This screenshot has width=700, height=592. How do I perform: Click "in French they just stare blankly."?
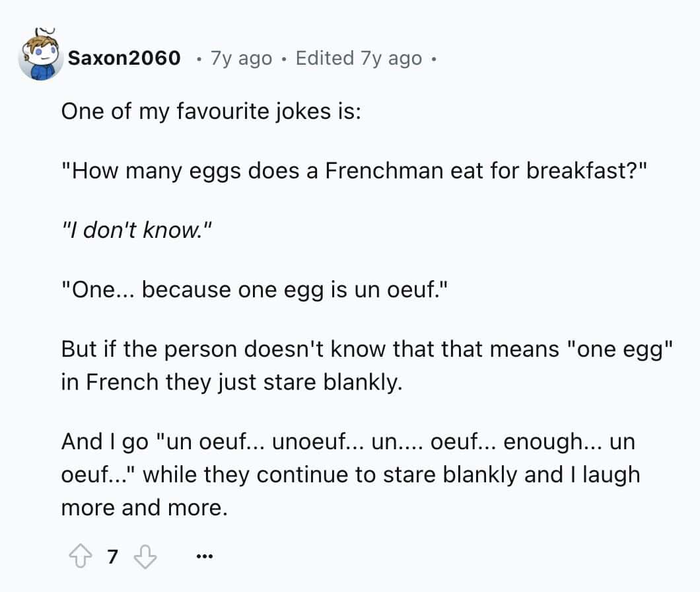coord(231,382)
